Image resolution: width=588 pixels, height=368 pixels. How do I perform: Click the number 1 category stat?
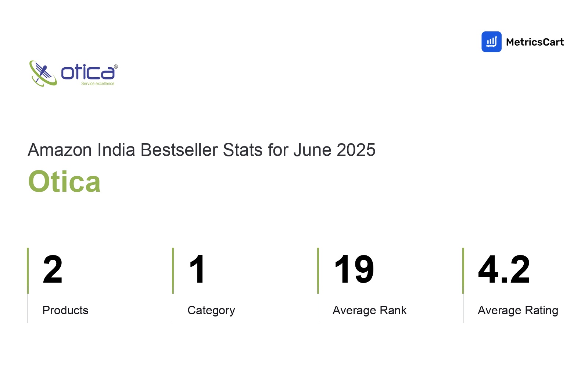197,270
